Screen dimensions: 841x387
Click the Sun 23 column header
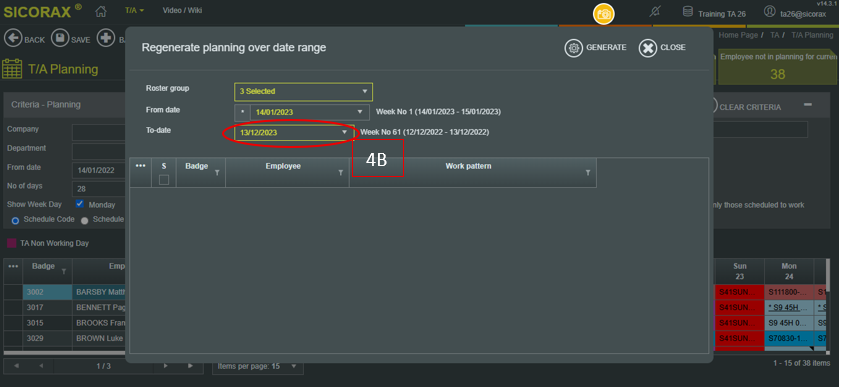[740, 271]
